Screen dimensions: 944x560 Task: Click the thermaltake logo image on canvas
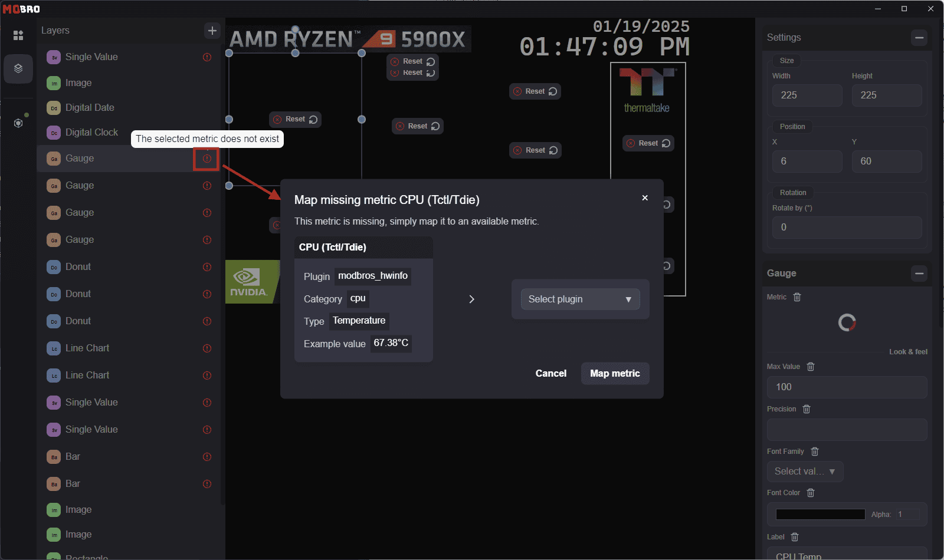[647, 90]
